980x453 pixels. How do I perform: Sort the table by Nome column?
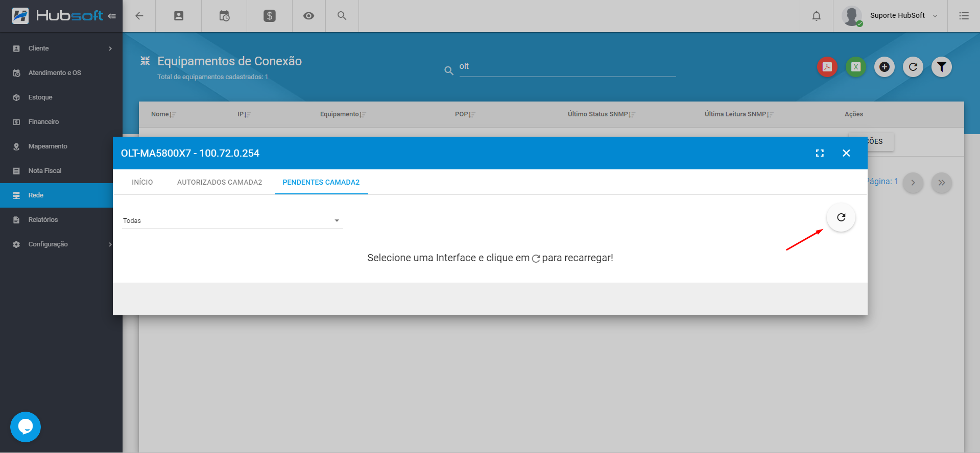click(x=163, y=114)
